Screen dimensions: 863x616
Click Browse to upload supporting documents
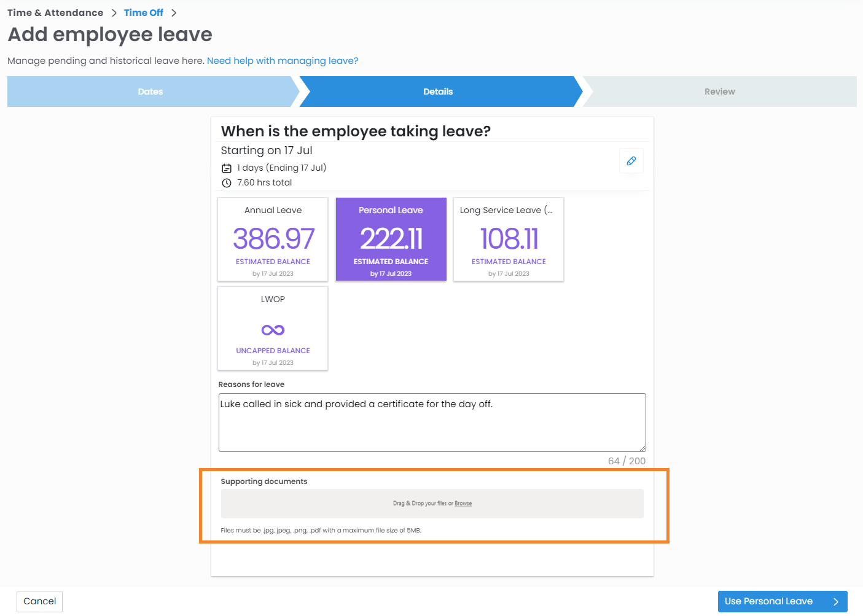click(x=463, y=504)
